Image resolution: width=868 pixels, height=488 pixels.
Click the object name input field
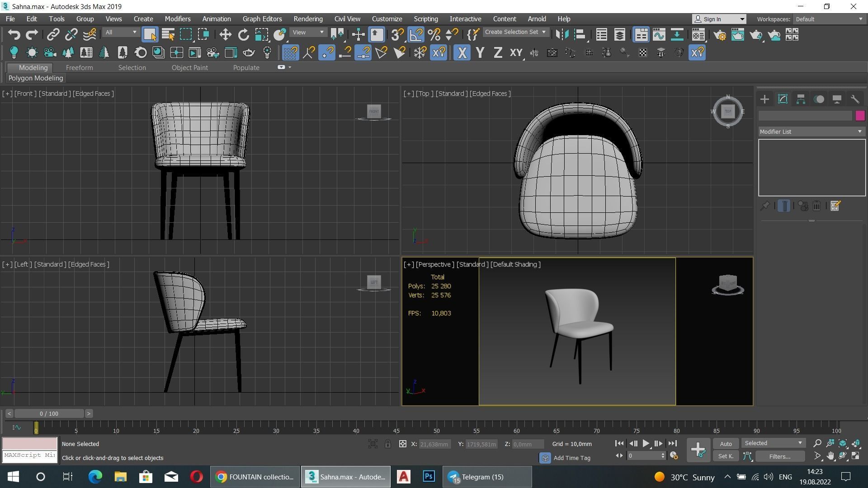coord(805,116)
